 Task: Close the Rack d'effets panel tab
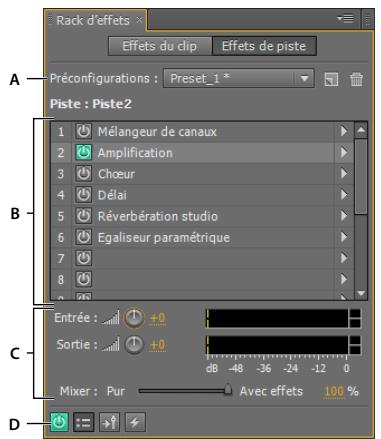click(139, 20)
